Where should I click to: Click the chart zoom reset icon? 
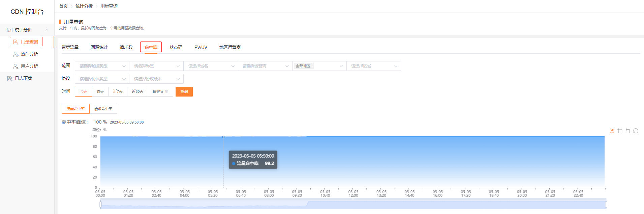click(x=628, y=131)
